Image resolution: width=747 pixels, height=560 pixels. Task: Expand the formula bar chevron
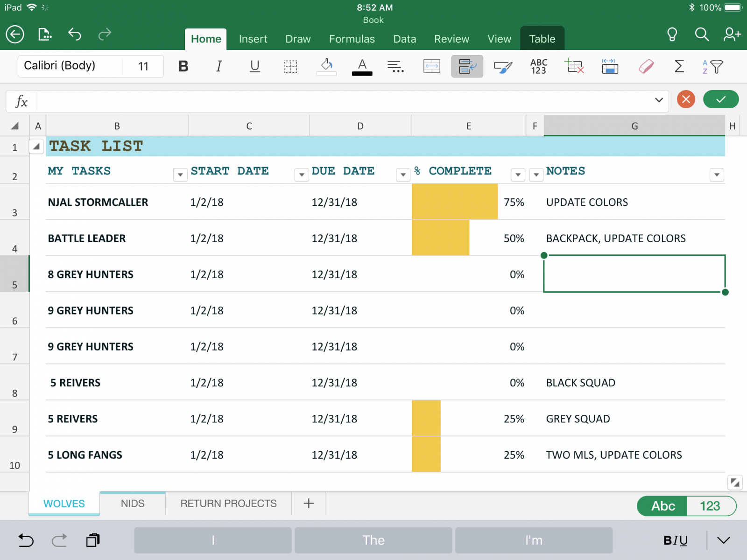(x=659, y=100)
